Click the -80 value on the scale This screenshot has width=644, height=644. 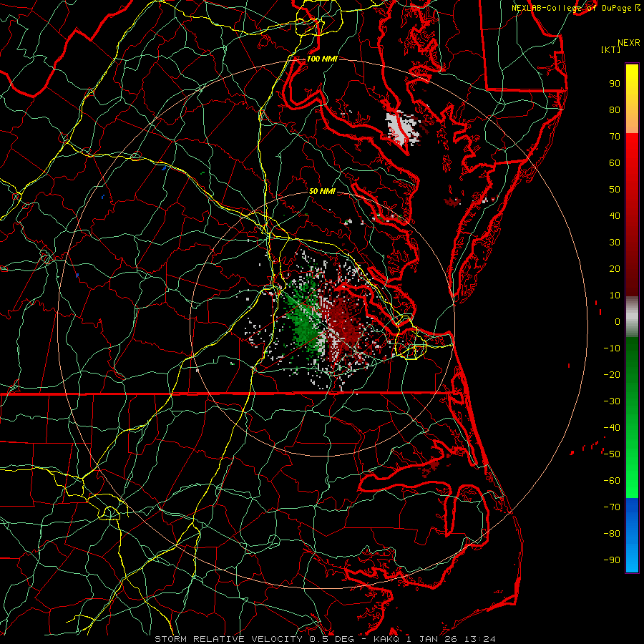coord(612,534)
